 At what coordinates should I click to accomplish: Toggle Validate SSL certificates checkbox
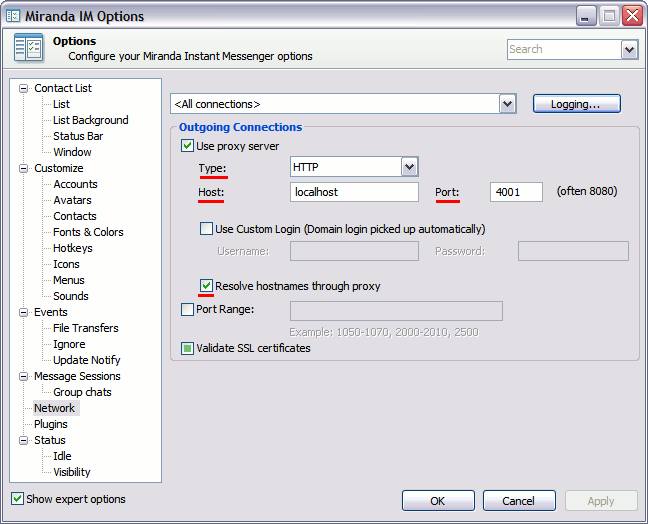tap(187, 348)
